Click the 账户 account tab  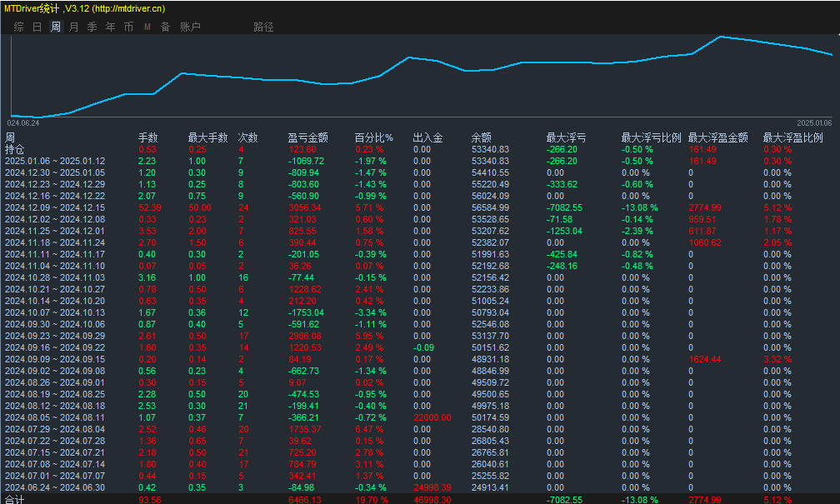pos(190,27)
